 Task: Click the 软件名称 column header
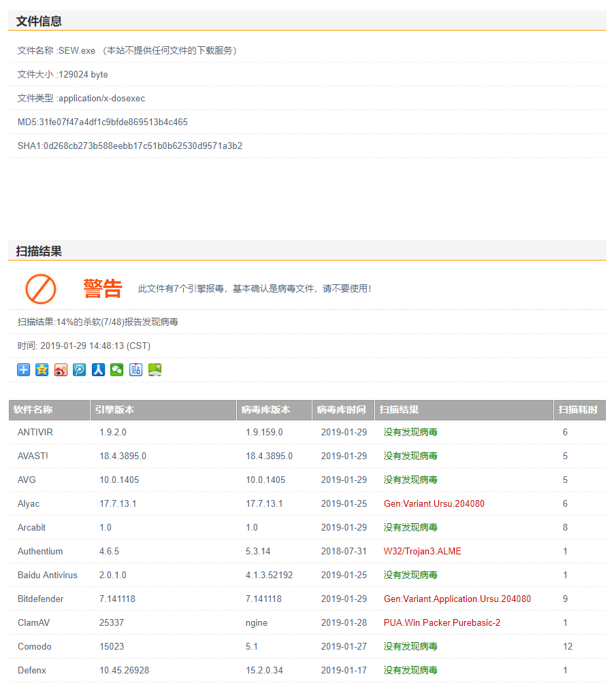pyautogui.click(x=50, y=410)
